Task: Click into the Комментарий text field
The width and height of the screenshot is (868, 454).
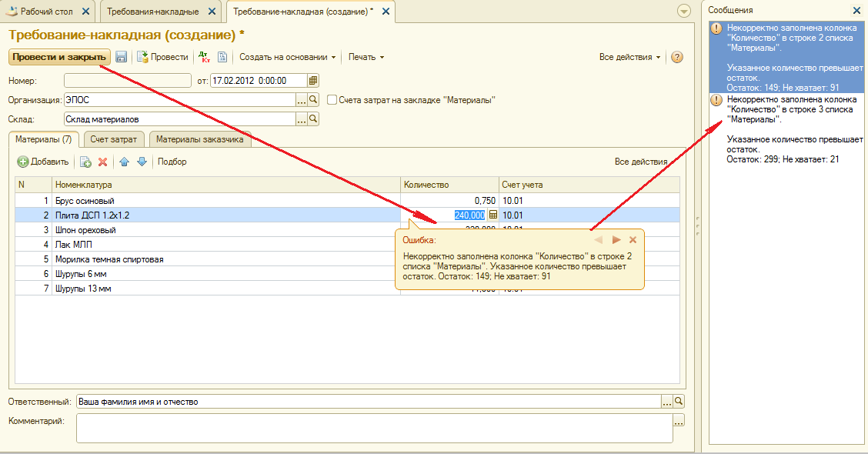Action: tap(373, 428)
